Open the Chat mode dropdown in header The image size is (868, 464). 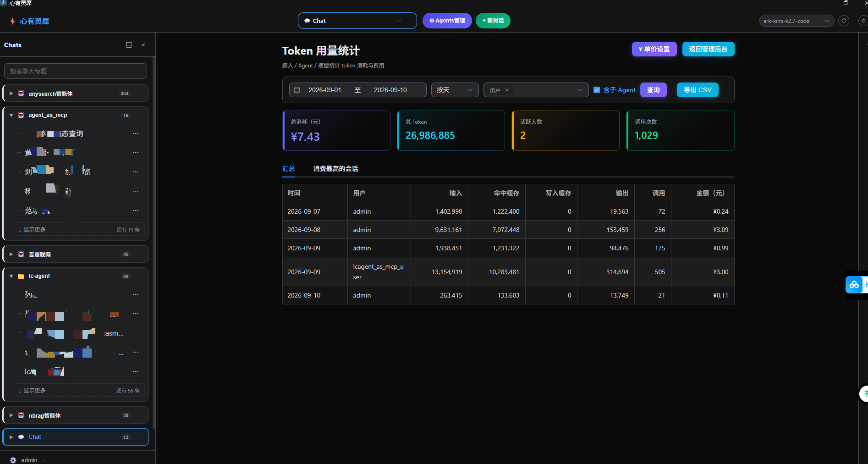click(x=357, y=21)
